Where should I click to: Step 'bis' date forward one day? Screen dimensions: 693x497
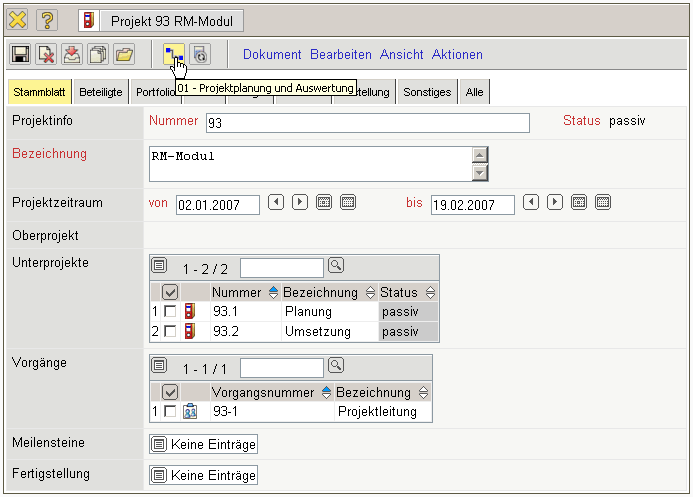coord(555,203)
